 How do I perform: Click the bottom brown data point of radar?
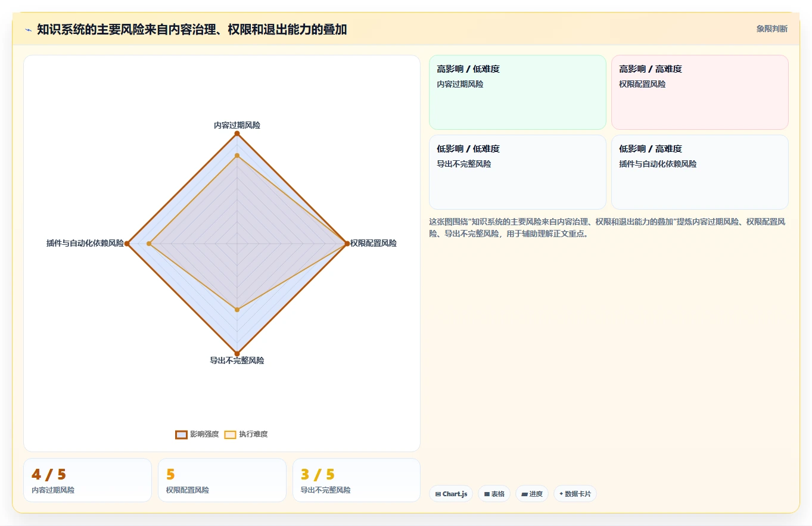click(237, 354)
